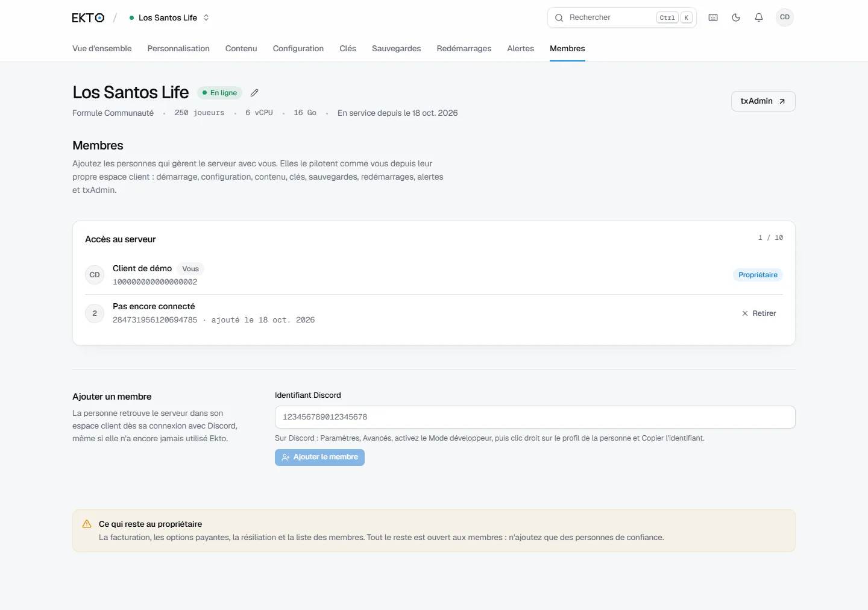Go to Vue d'ensemble tab

(x=102, y=49)
